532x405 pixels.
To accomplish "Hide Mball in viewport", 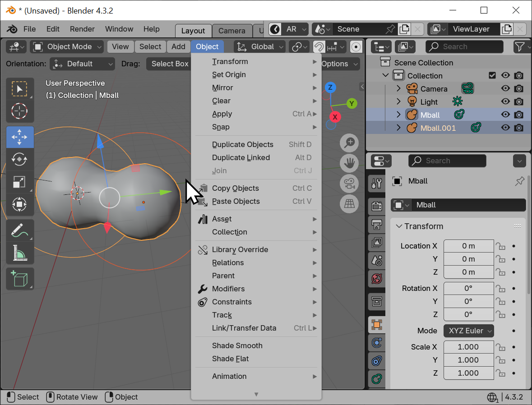I will pyautogui.click(x=505, y=115).
